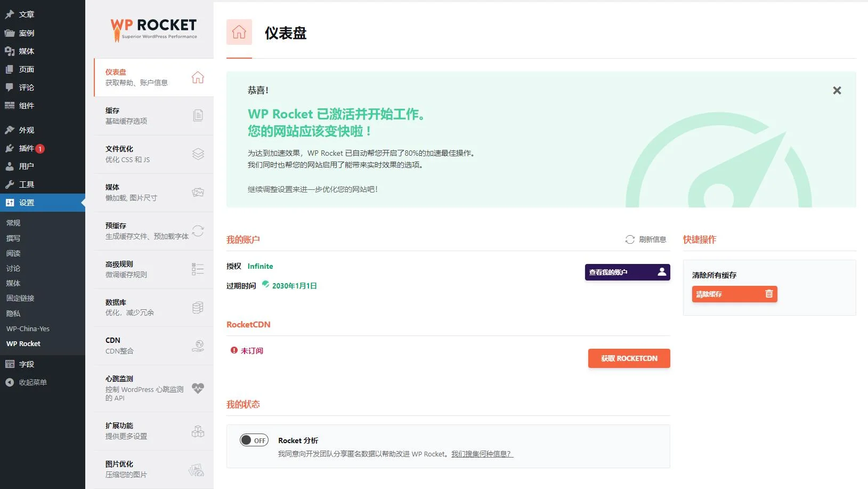Click the image icon in the WP Rocket 媒体 tab
Image resolution: width=868 pixels, height=489 pixels.
coord(198,193)
